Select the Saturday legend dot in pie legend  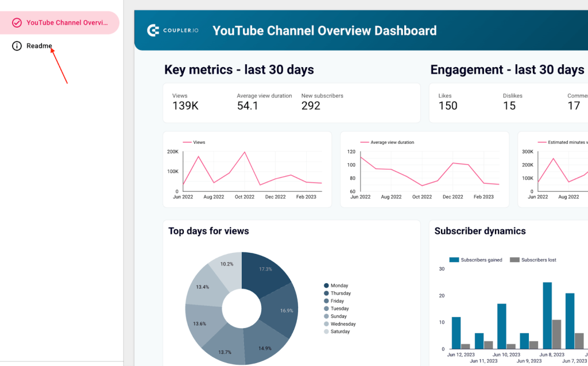(326, 332)
